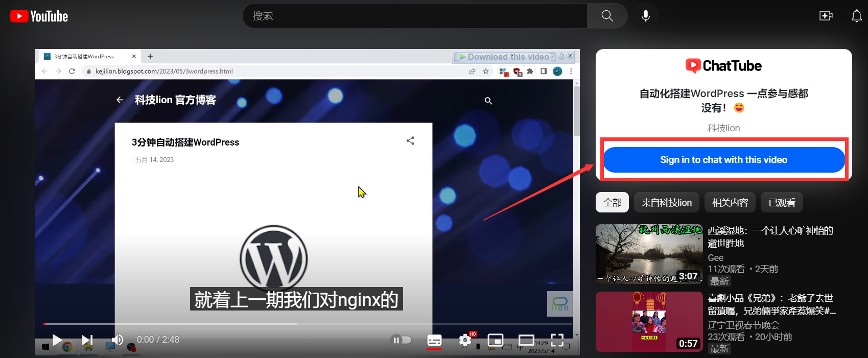Open the 喜剧小品《兄弟》 video title

coord(771,304)
